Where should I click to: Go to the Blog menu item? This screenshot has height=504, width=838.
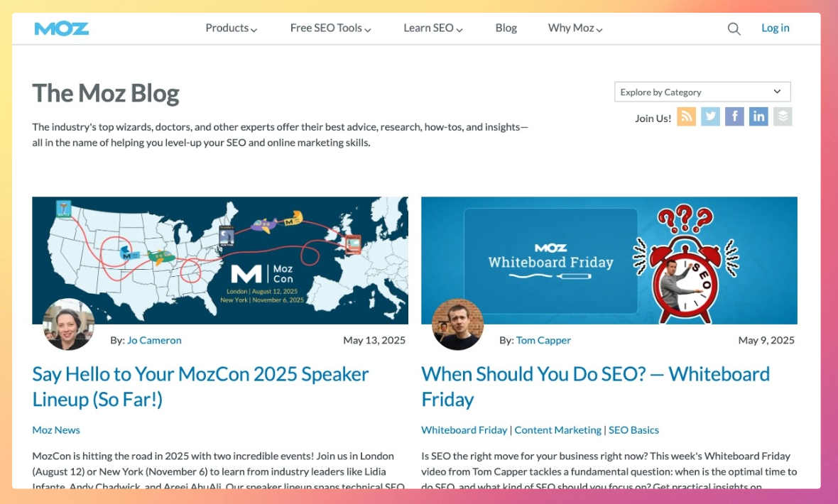[x=506, y=28]
